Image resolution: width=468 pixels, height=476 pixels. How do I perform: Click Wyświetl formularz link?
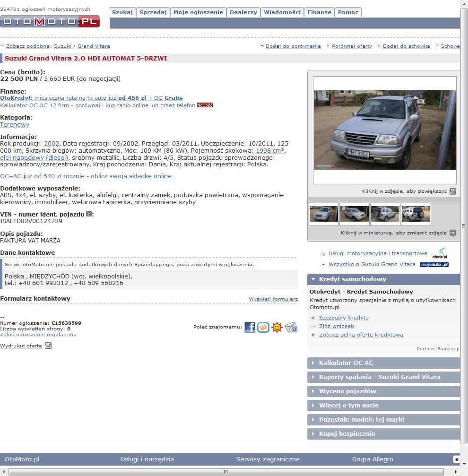pos(273,299)
